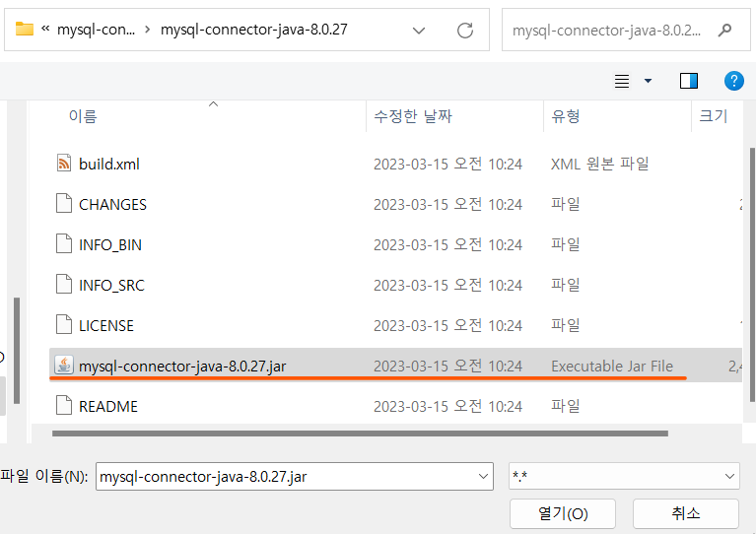Image resolution: width=756 pixels, height=534 pixels.
Task: Click mysql-con... parent folder in breadcrumb
Action: point(96,30)
